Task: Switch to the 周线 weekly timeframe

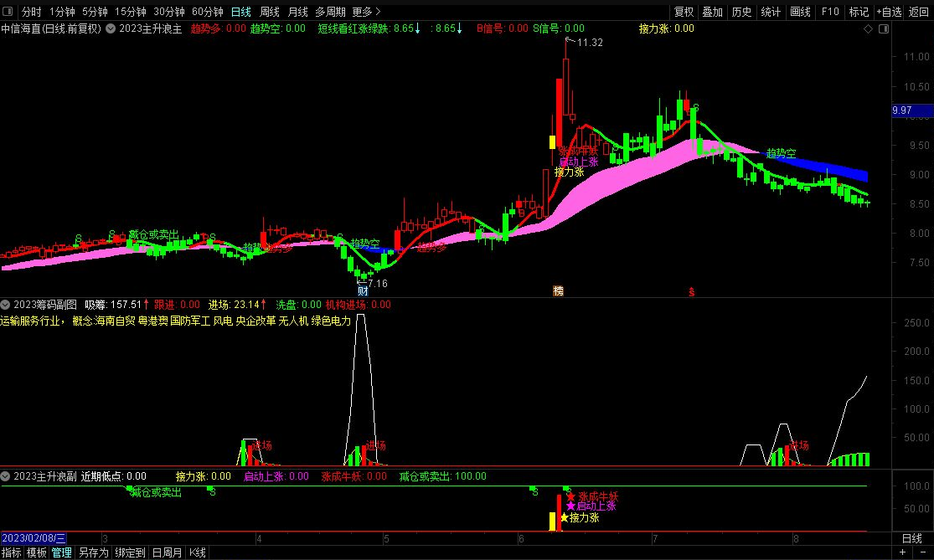Action: (x=269, y=12)
